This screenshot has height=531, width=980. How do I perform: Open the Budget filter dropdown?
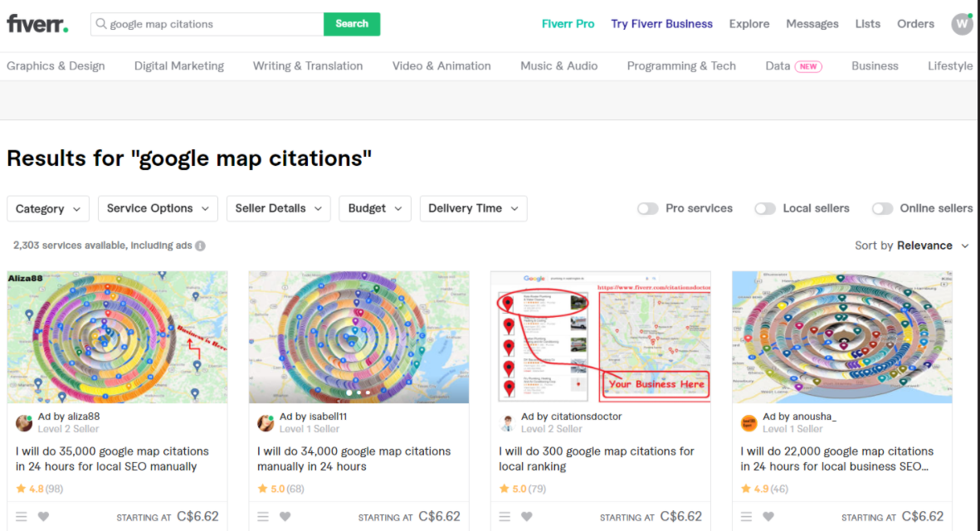point(374,209)
